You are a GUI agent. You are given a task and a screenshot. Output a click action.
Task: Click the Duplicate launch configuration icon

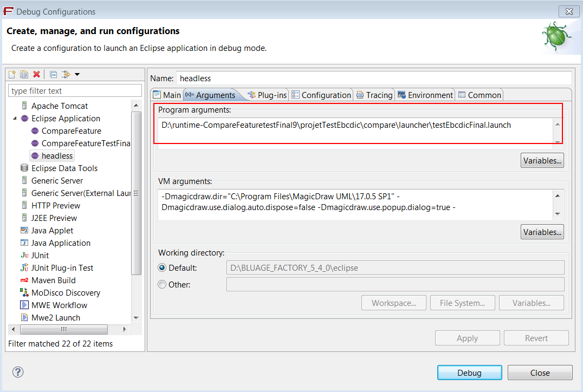tap(24, 75)
